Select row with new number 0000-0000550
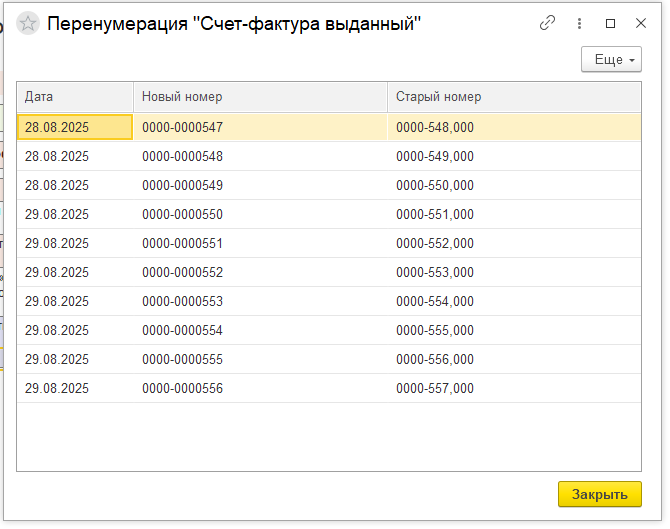The width and height of the screenshot is (670, 529). click(x=260, y=215)
